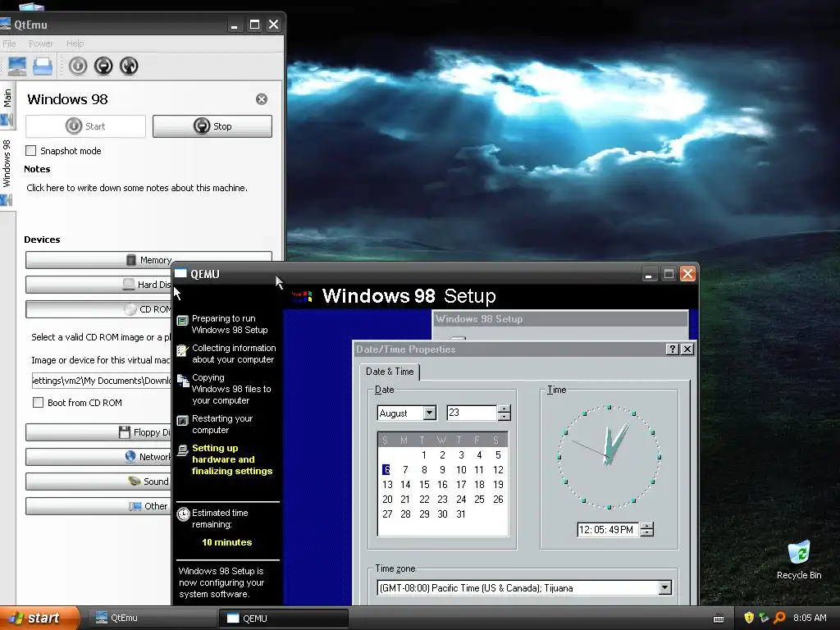Select day 23 in the calendar
The height and width of the screenshot is (630, 840).
click(x=442, y=500)
